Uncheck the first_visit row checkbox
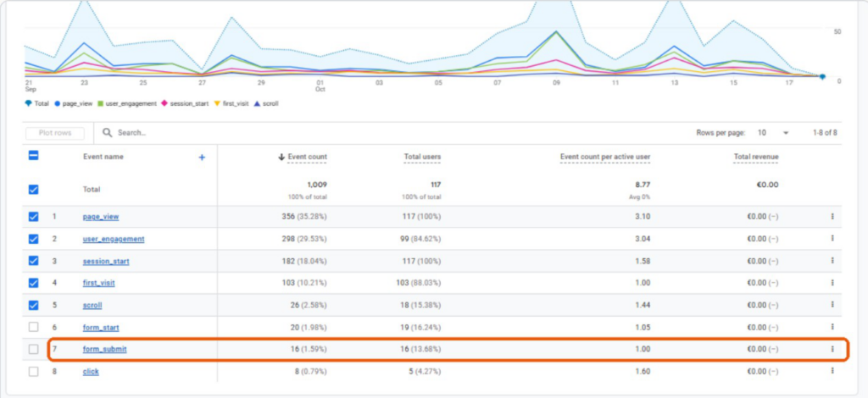868x398 pixels. click(x=34, y=283)
